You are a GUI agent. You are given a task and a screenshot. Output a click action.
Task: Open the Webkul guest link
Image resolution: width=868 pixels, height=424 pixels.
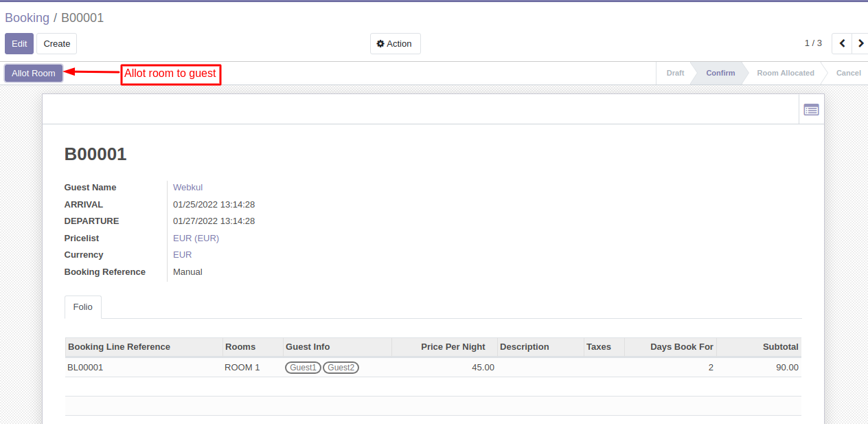pos(187,188)
